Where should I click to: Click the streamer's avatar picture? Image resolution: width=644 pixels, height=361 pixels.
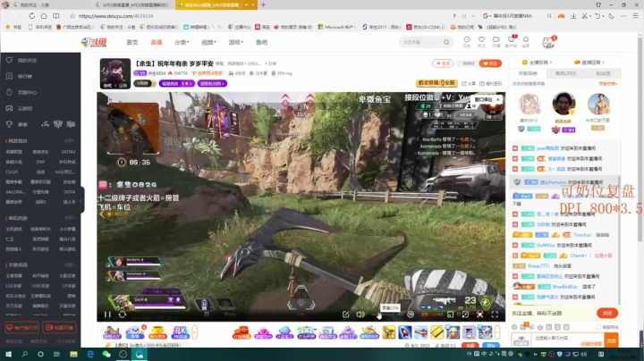click(x=115, y=73)
